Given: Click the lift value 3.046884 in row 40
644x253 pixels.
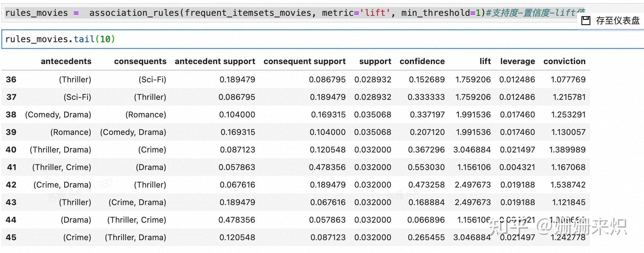Looking at the screenshot, I should click(472, 150).
